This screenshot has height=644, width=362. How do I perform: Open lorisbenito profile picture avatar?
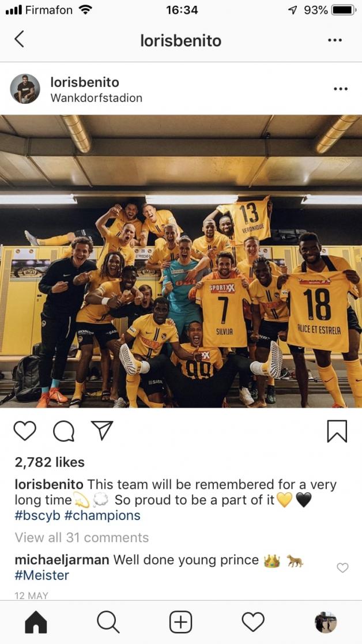(x=25, y=89)
